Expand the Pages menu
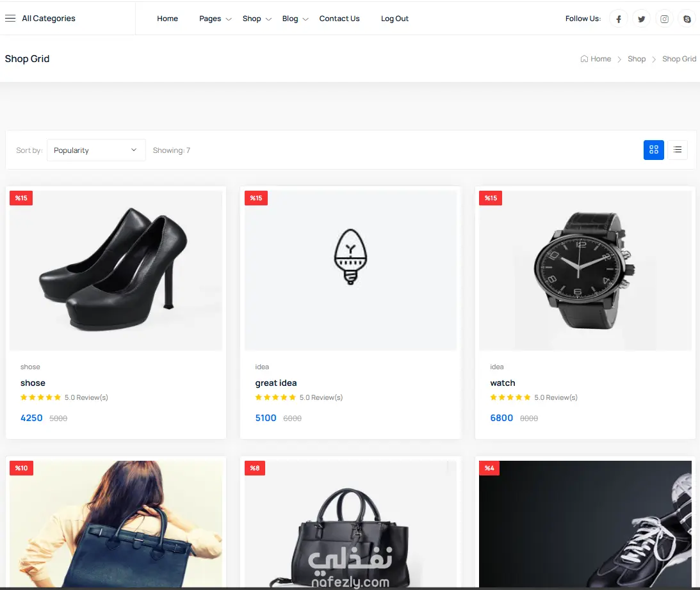700x590 pixels. pos(215,19)
